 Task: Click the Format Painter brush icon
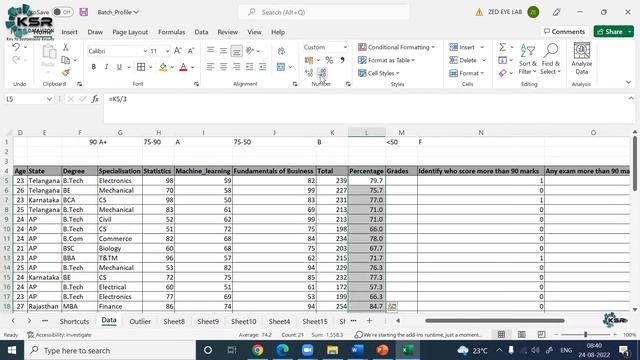tap(65, 73)
